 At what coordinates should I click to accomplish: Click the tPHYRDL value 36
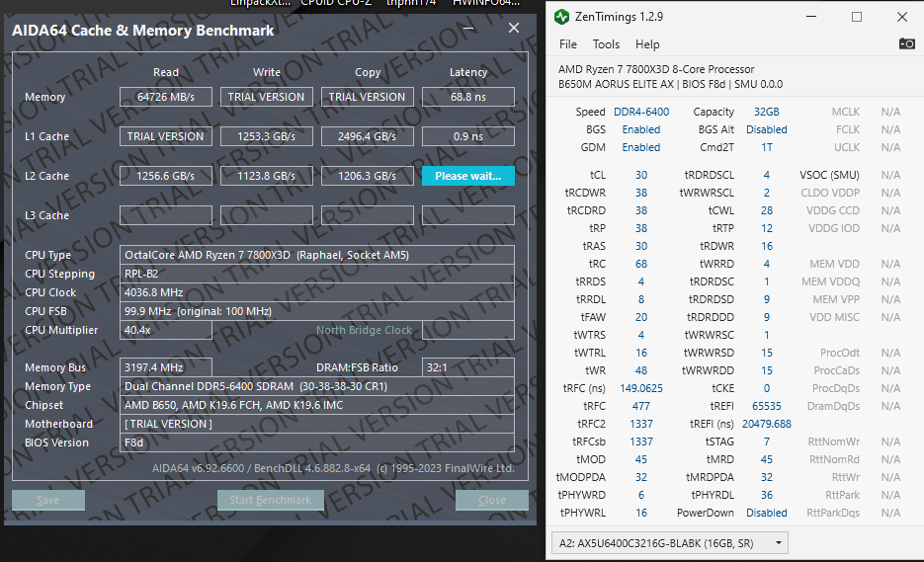point(767,495)
